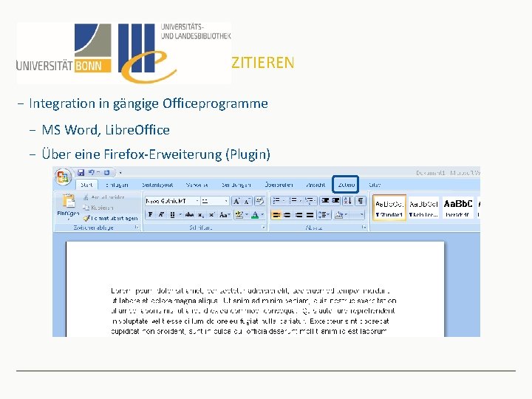The width and height of the screenshot is (532, 399).
Task: Open the line spacing dropdown
Action: click(x=324, y=215)
